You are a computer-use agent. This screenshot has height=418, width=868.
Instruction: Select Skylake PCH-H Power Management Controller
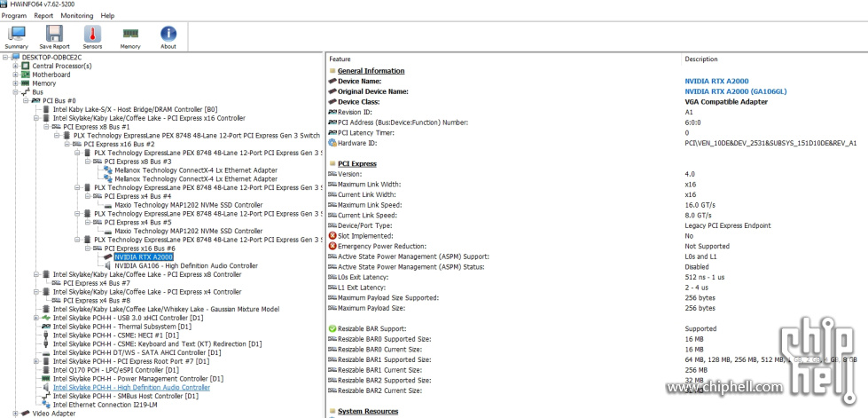pyautogui.click(x=137, y=379)
